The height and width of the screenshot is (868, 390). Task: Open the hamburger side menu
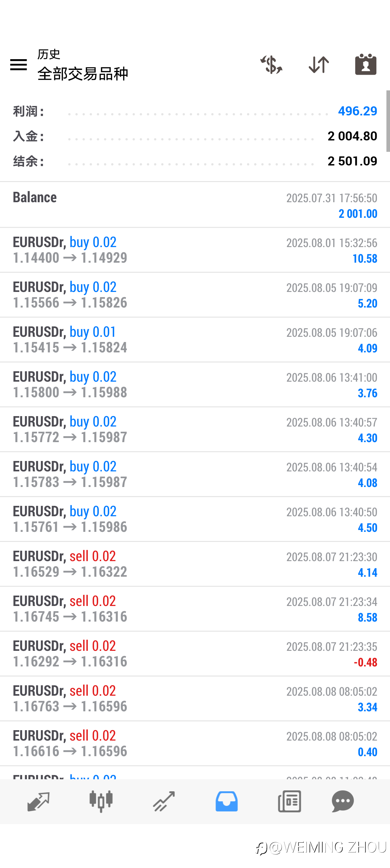[x=19, y=64]
